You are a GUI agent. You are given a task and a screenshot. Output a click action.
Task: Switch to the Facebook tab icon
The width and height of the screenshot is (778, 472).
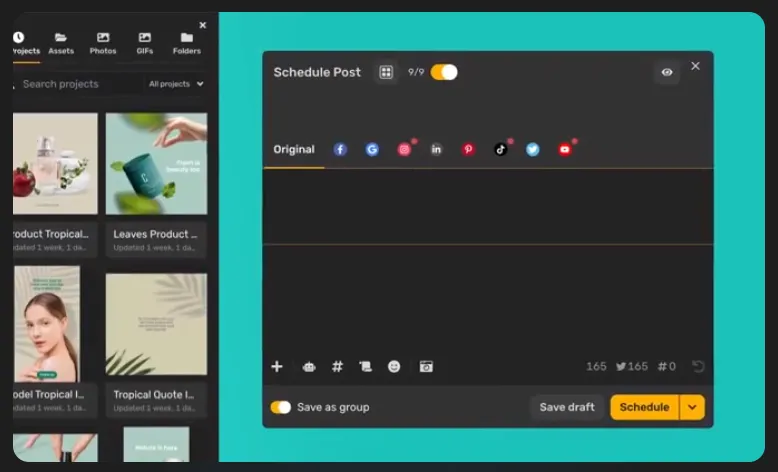(x=340, y=149)
